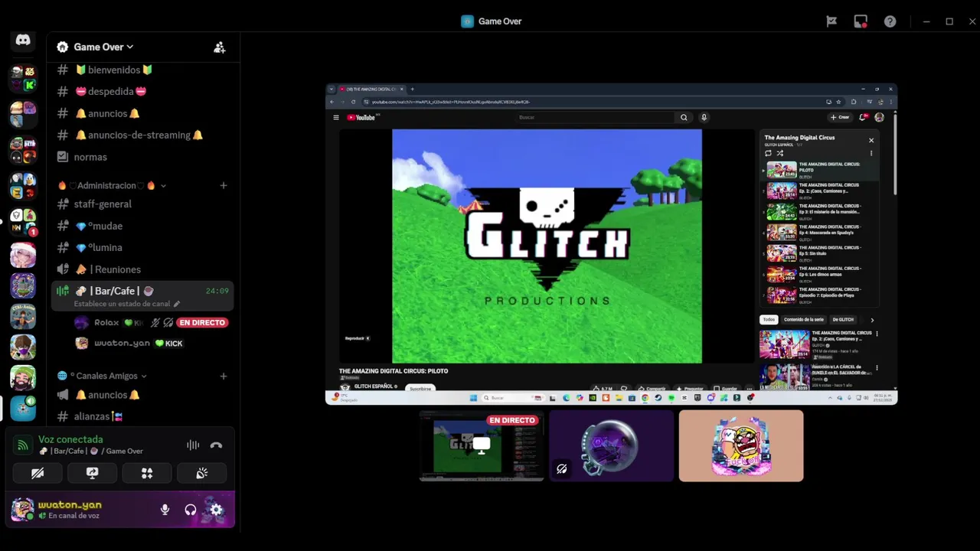Click YouTube search magnifier icon in stream
The width and height of the screenshot is (980, 551).
pyautogui.click(x=684, y=117)
